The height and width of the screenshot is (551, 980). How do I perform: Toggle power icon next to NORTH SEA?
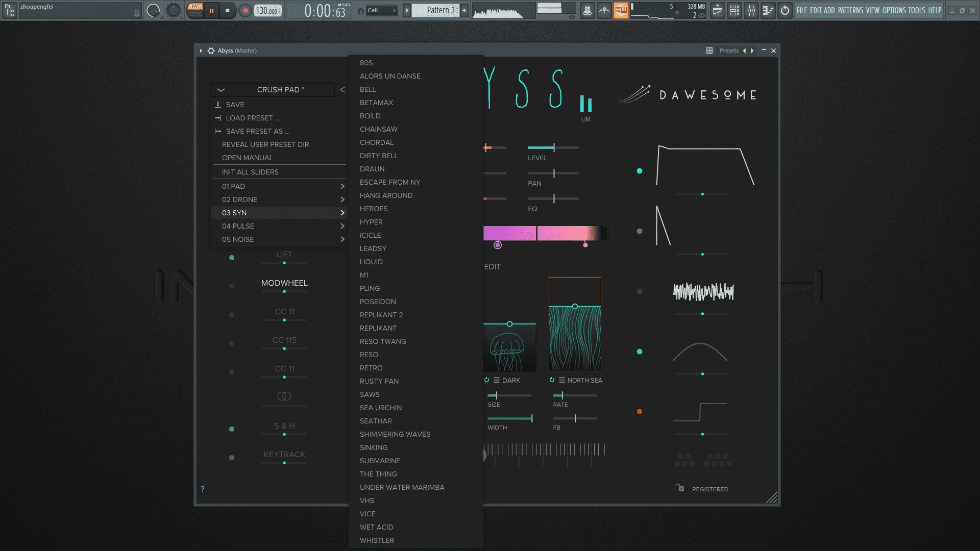click(552, 380)
